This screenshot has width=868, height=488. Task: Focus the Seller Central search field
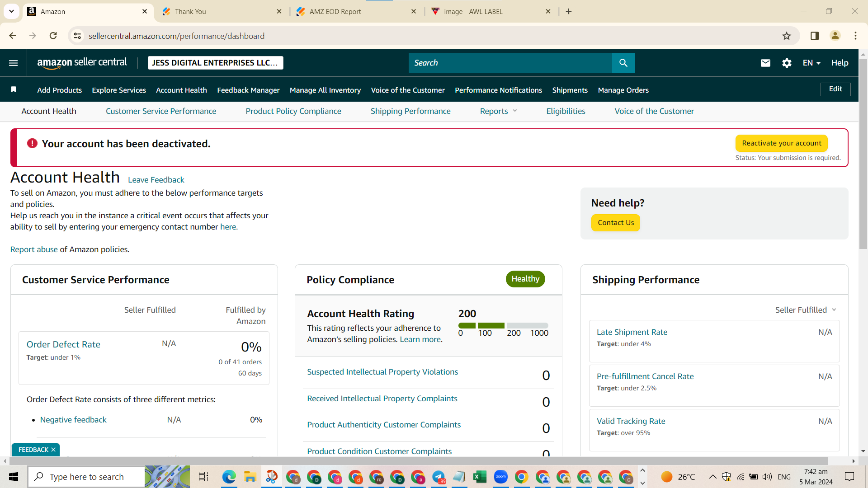click(510, 63)
